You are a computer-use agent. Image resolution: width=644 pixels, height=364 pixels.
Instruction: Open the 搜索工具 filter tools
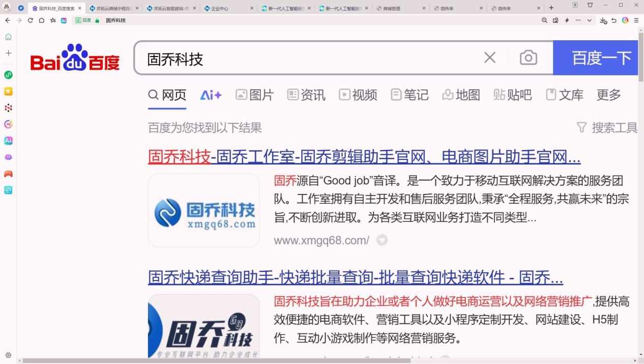(x=607, y=127)
